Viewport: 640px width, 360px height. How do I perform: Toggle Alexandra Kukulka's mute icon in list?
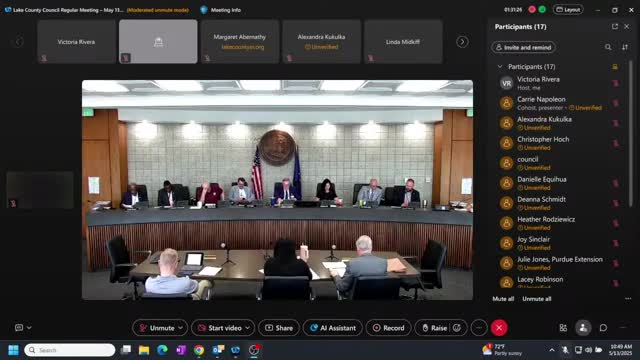(x=616, y=123)
